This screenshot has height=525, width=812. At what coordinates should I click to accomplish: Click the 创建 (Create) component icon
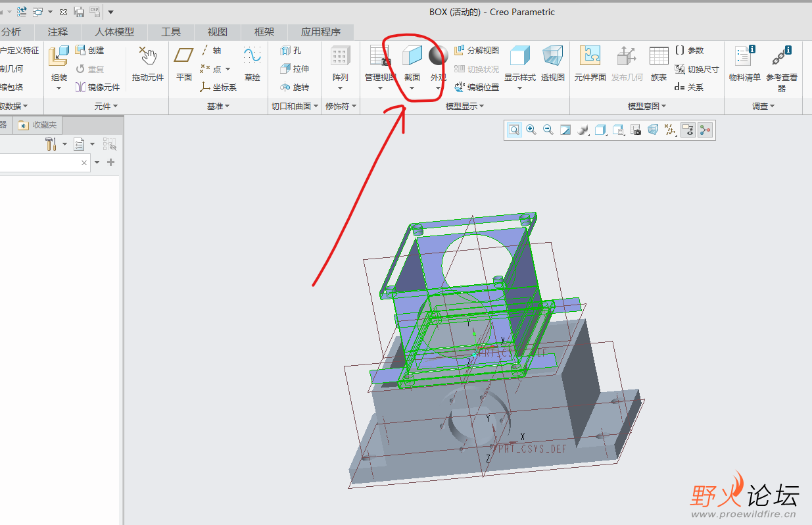click(x=89, y=50)
